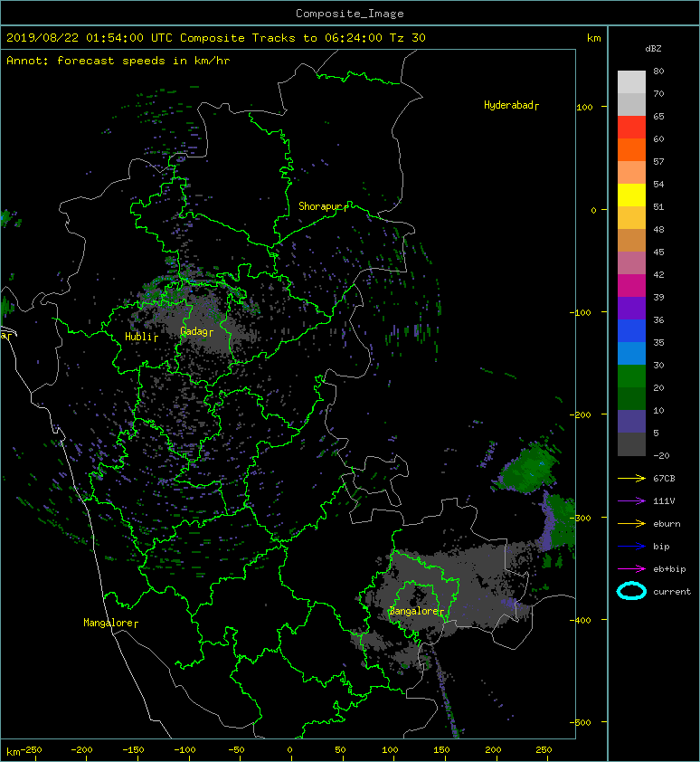Click the dBZ scale heading

[653, 49]
